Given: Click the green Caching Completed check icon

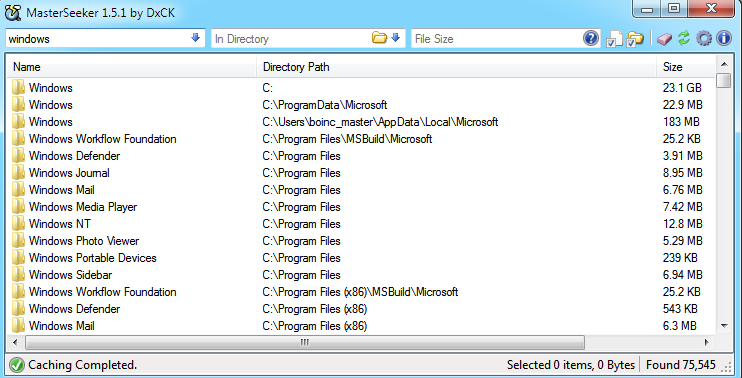Looking at the screenshot, I should pyautogui.click(x=17, y=365).
